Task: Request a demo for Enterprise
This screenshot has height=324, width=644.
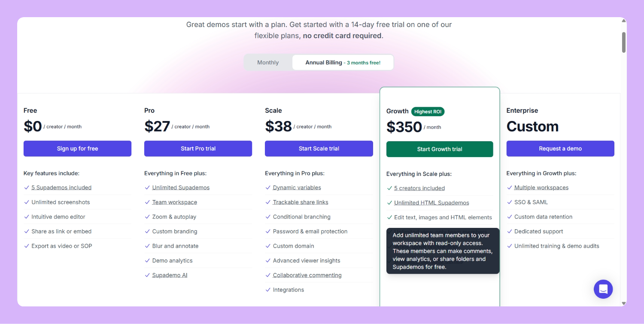Action: [560, 148]
